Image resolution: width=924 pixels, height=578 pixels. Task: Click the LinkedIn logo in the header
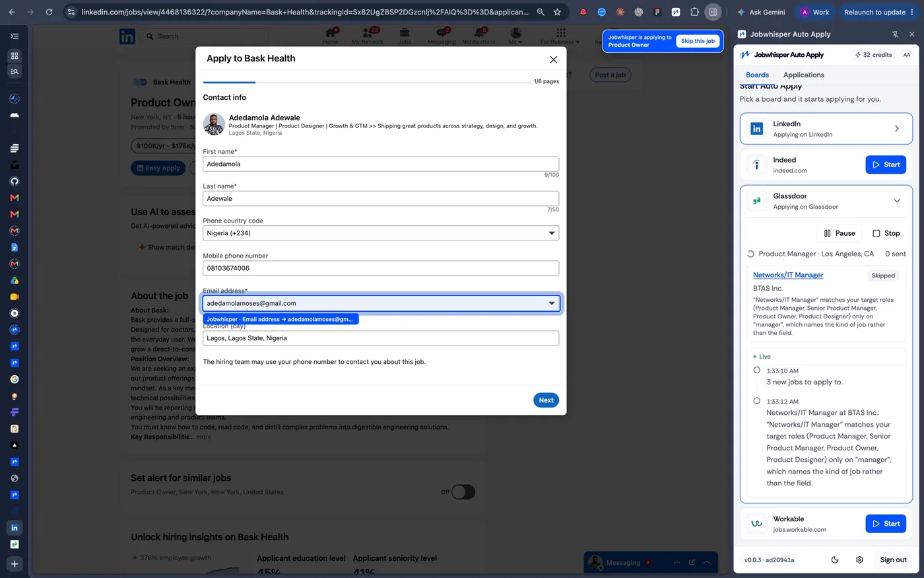pos(127,36)
